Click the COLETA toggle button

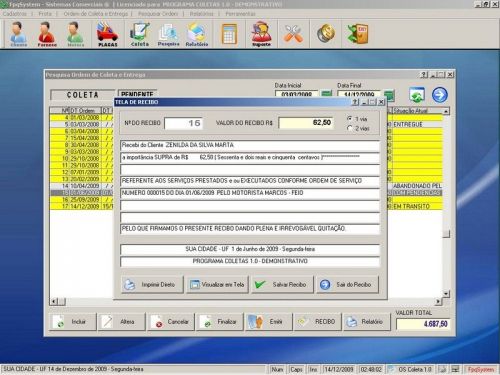tap(82, 95)
